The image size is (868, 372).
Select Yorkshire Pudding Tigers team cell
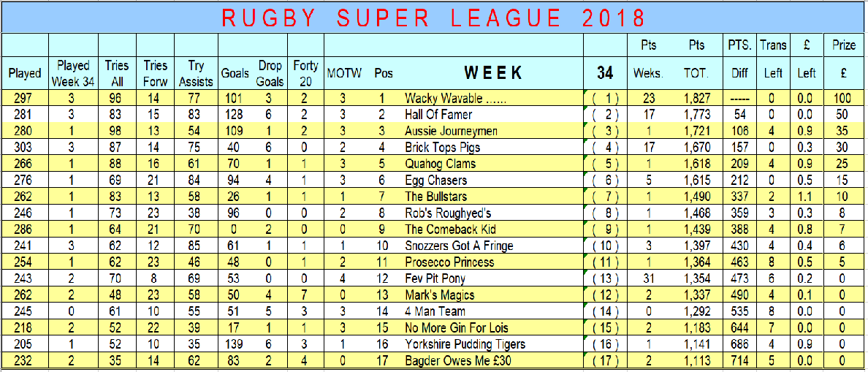(465, 344)
